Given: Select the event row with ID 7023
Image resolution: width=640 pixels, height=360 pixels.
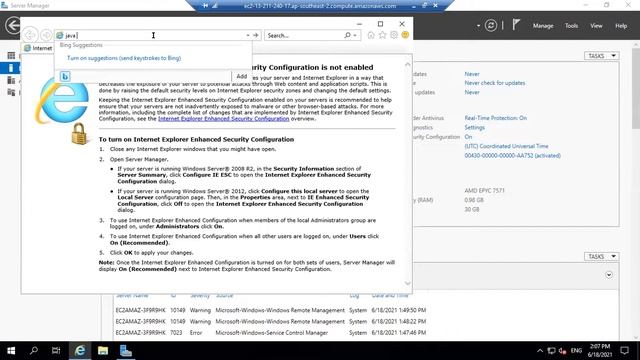Looking at the screenshot, I should pos(271,333).
